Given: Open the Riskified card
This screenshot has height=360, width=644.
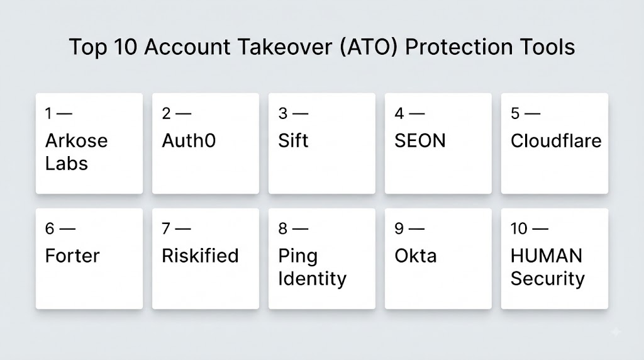Looking at the screenshot, I should (x=206, y=259).
